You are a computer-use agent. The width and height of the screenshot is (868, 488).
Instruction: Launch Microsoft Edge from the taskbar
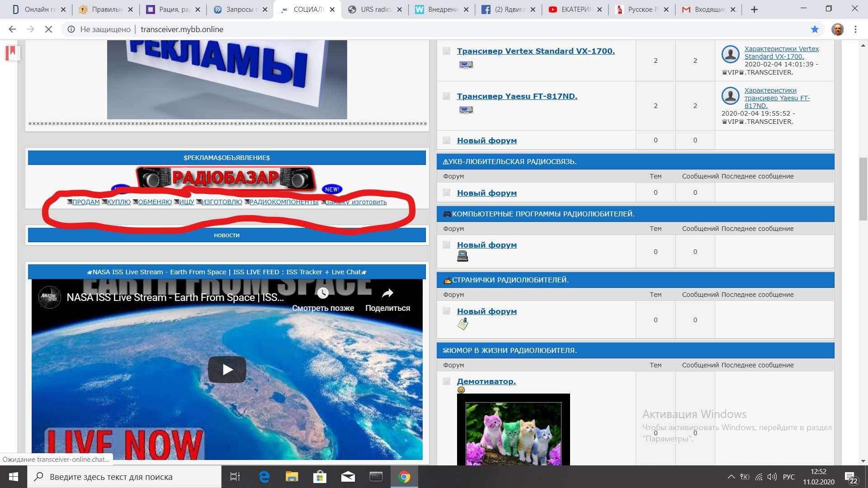(x=264, y=477)
